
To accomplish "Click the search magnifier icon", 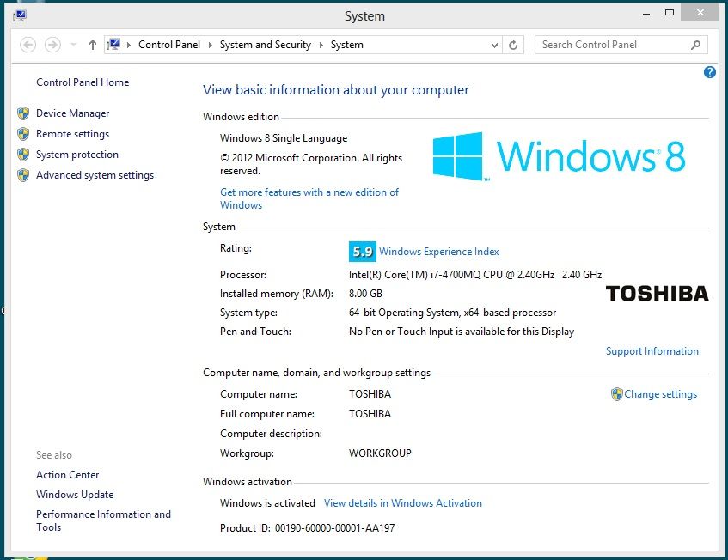I will tap(695, 45).
